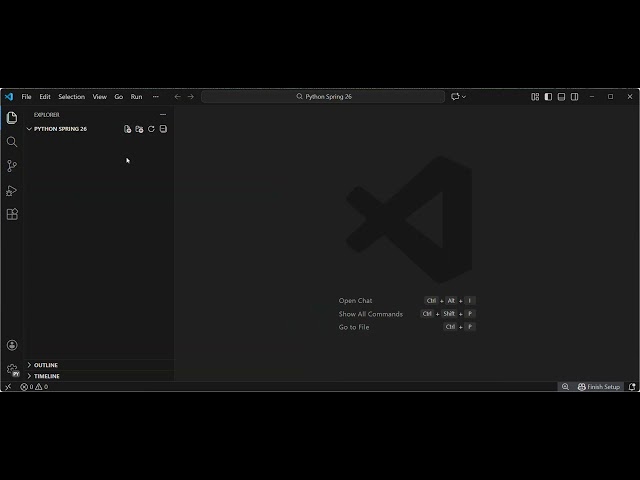Open the Run menu
The height and width of the screenshot is (480, 640).
tap(136, 97)
